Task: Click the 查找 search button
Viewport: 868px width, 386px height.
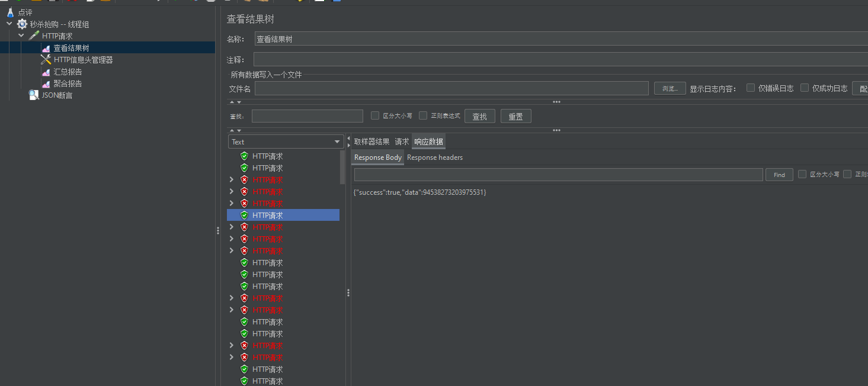Action: coord(479,116)
